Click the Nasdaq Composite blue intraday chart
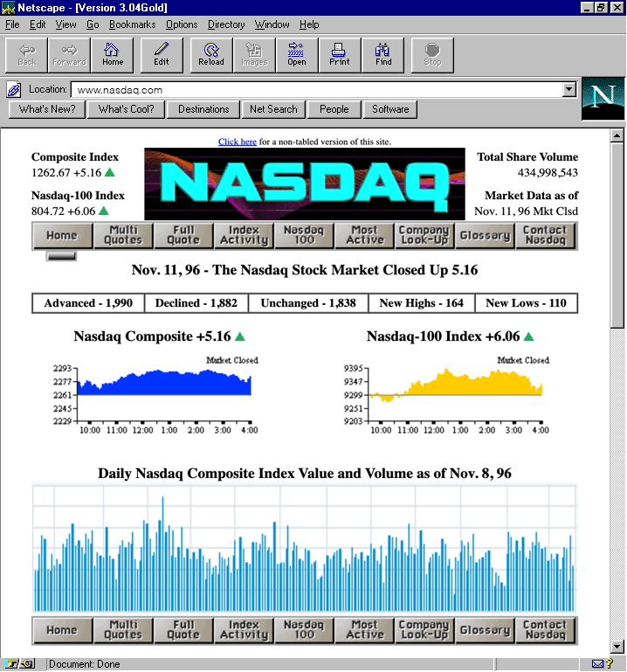This screenshot has height=672, width=627. click(156, 396)
